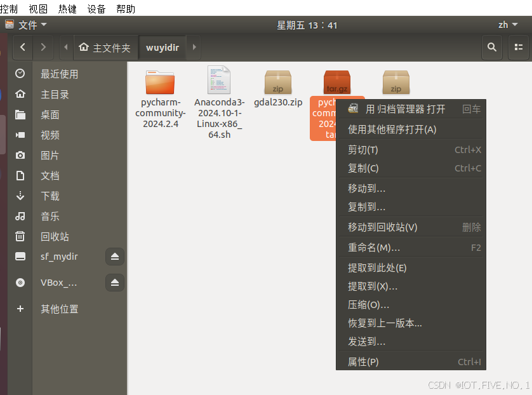532x395 pixels.
Task: Select the pycharm-community-2024.2.4 folder icon
Action: [160, 82]
